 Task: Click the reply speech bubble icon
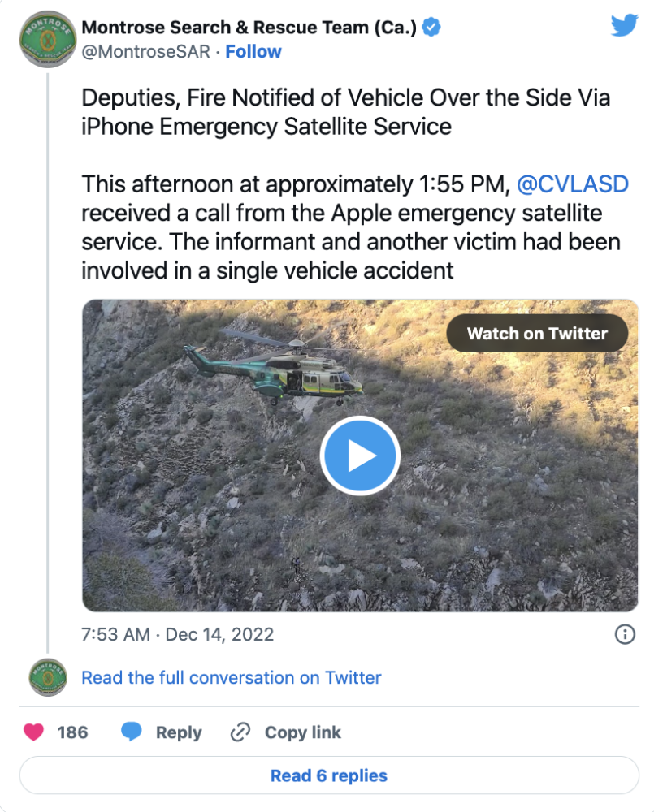point(132,732)
